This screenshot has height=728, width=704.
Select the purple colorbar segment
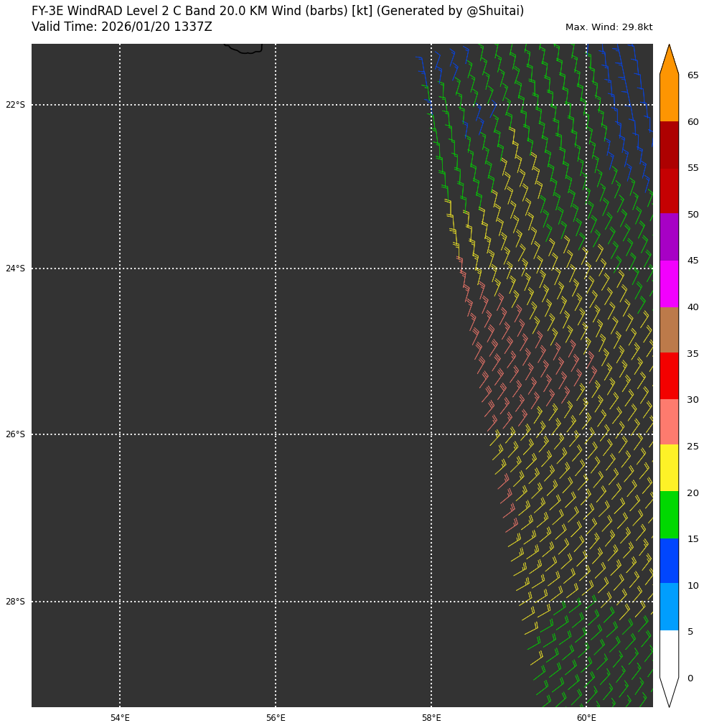669,236
